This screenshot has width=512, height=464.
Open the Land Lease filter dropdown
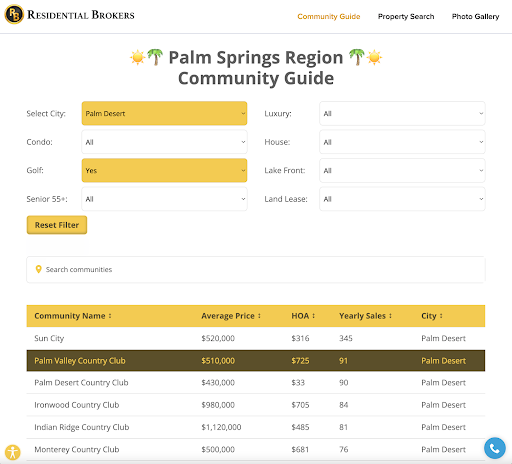point(402,199)
